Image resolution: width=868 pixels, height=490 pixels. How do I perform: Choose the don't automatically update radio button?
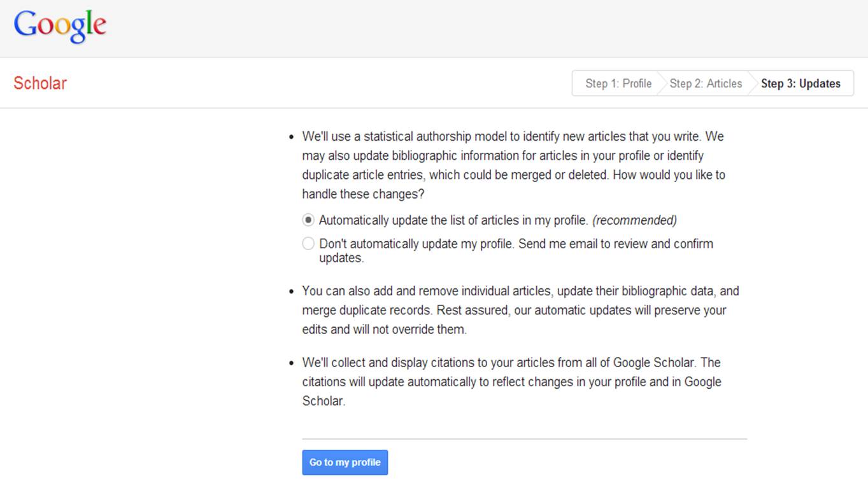tap(308, 244)
